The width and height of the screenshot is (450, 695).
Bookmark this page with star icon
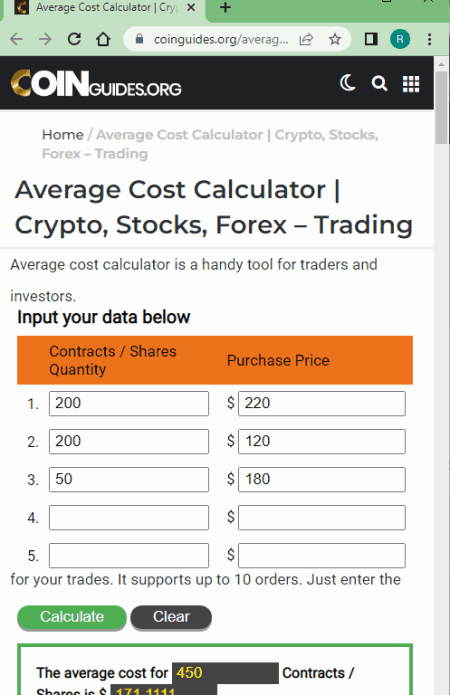pos(335,39)
